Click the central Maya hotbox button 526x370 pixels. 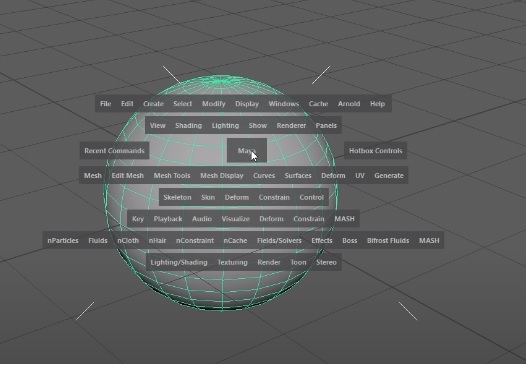247,150
